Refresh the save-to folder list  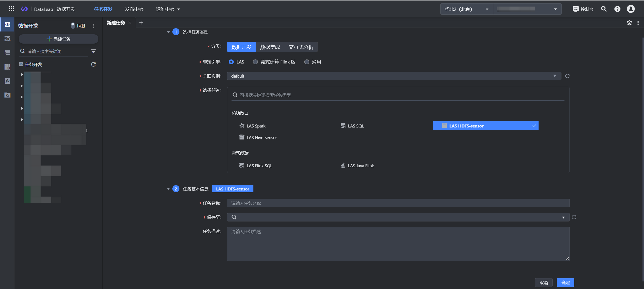(574, 217)
